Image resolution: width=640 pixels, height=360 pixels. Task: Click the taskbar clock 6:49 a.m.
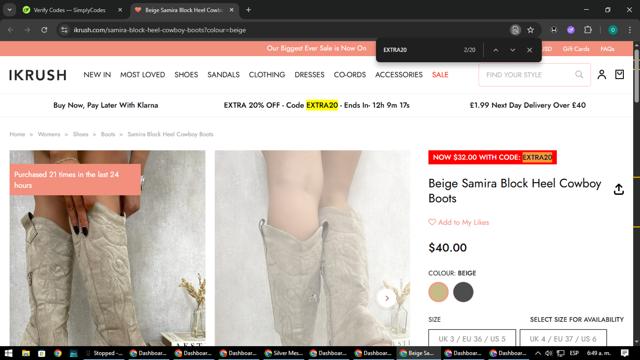pos(598,353)
